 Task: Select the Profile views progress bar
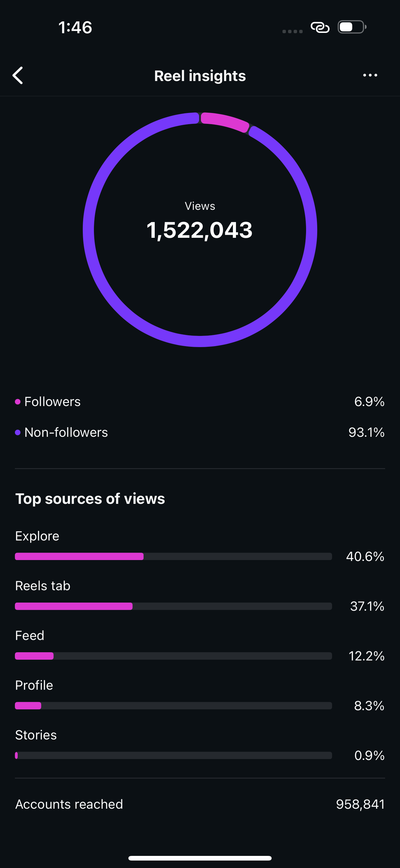coord(173,706)
